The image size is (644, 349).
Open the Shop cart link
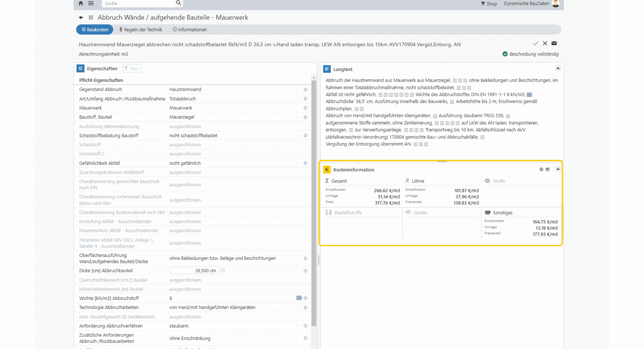point(489,4)
